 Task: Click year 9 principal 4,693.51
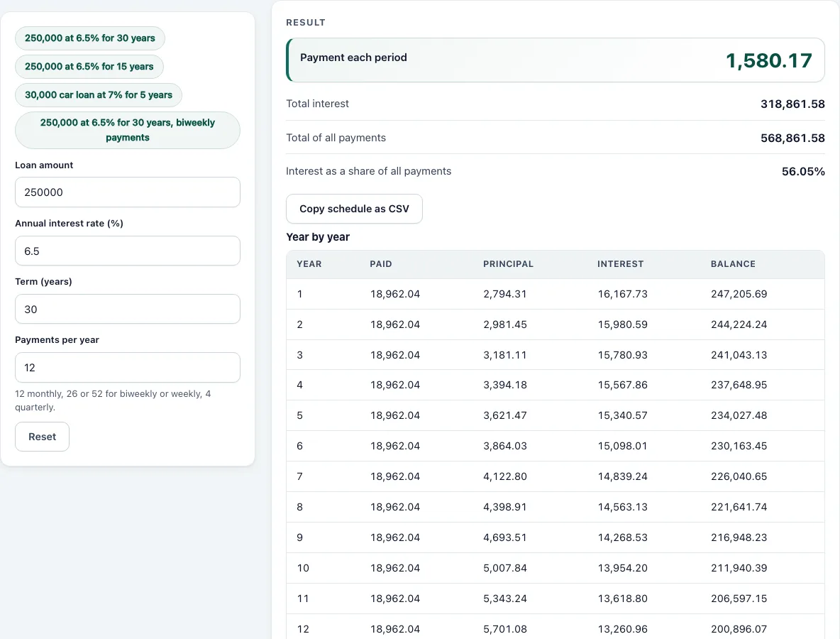505,537
